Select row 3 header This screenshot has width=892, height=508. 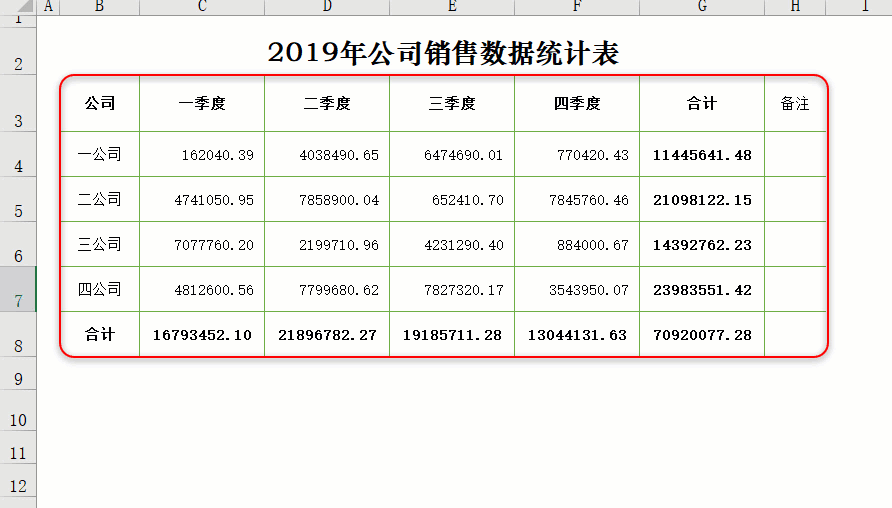[x=18, y=104]
